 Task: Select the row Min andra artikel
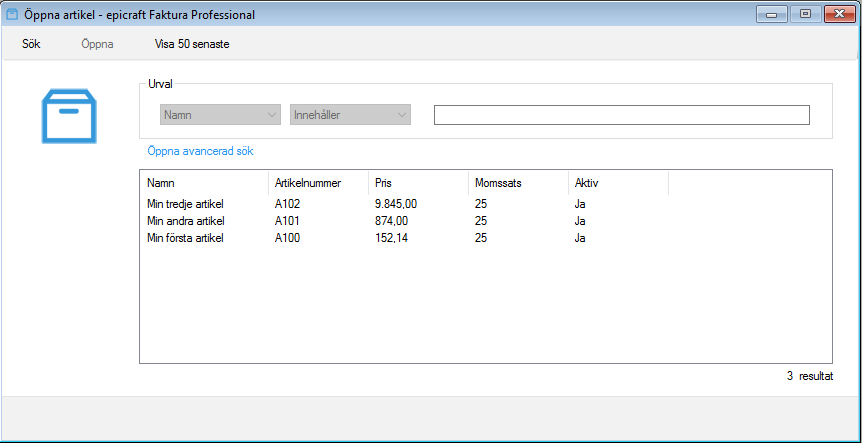(485, 221)
